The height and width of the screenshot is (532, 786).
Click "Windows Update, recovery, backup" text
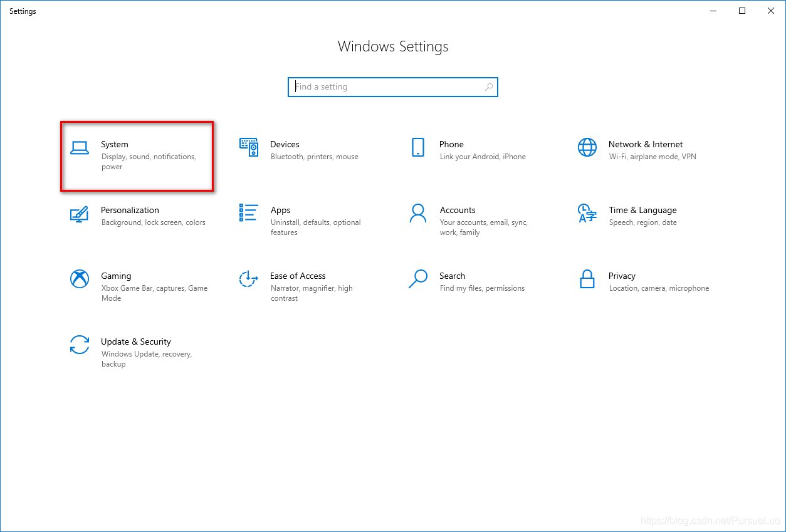tap(147, 359)
